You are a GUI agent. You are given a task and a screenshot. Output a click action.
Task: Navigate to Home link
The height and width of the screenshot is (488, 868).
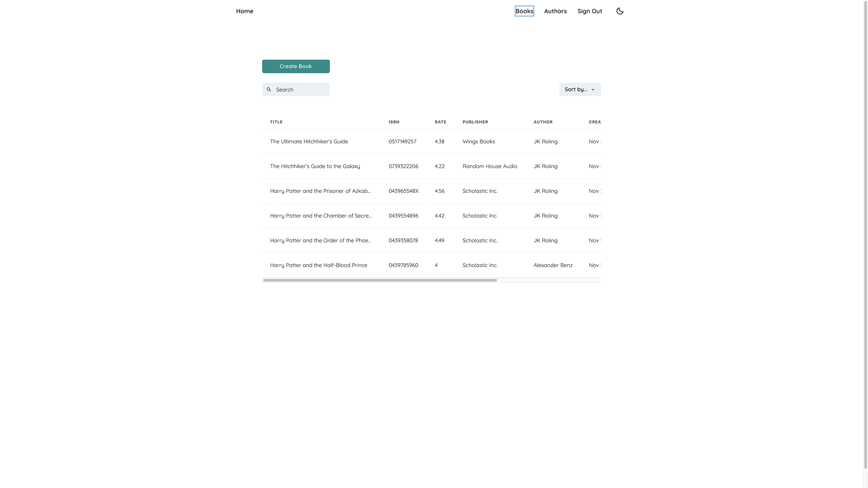point(244,11)
